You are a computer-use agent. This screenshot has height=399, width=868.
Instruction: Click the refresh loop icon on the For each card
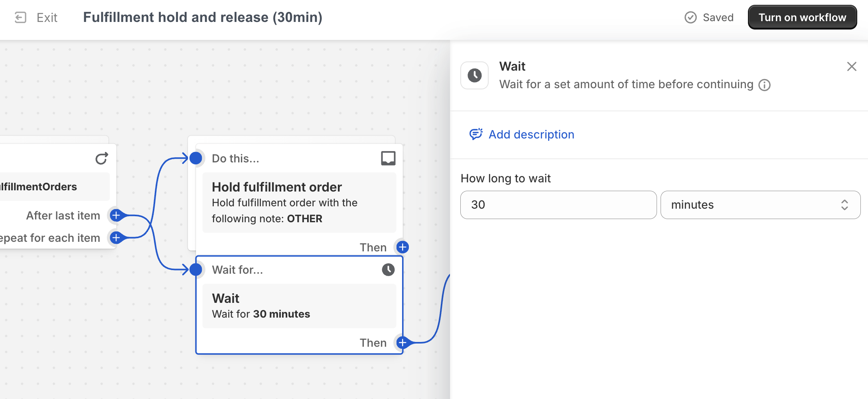click(x=102, y=158)
